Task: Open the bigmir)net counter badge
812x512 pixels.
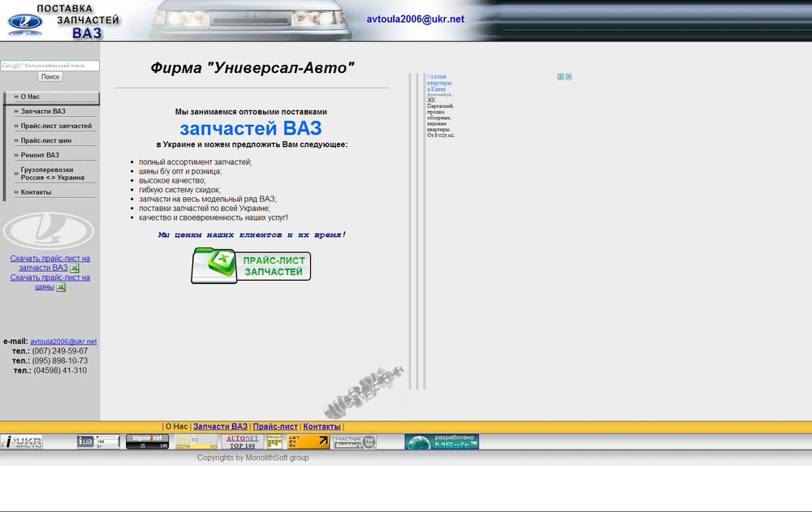Action: pos(147,441)
